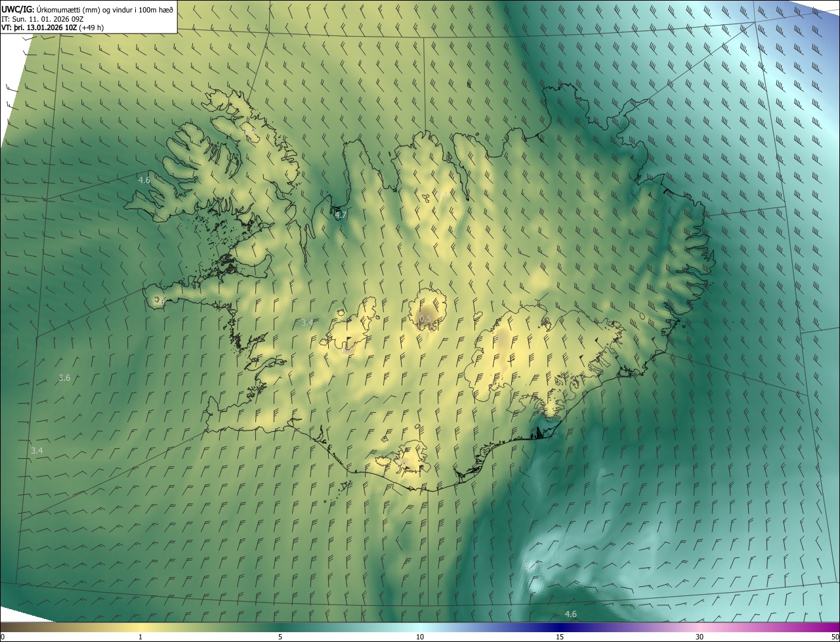
Task: Click the color bar tick labeled 1
Action: click(140, 637)
